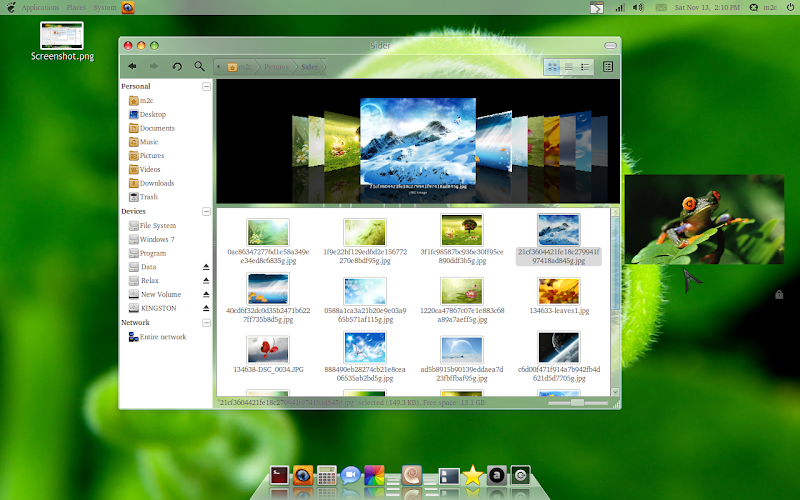The height and width of the screenshot is (500, 800).
Task: Switch to compact view mode
Action: 585,67
